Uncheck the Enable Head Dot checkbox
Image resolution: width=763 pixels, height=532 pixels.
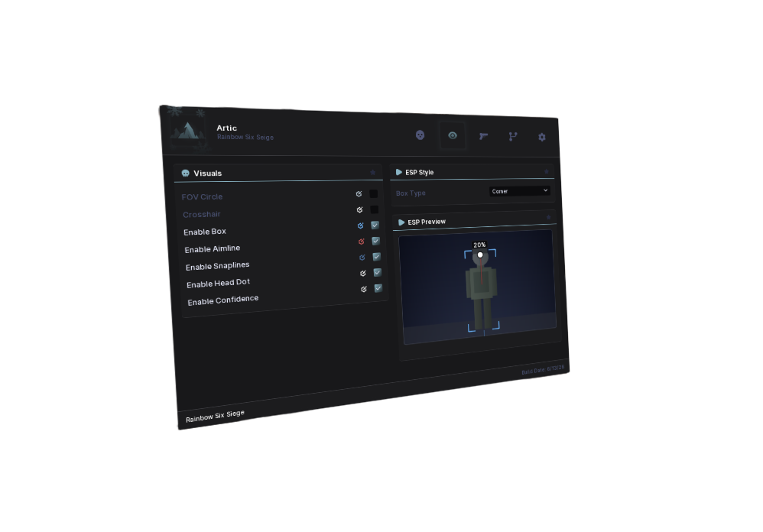click(x=377, y=272)
